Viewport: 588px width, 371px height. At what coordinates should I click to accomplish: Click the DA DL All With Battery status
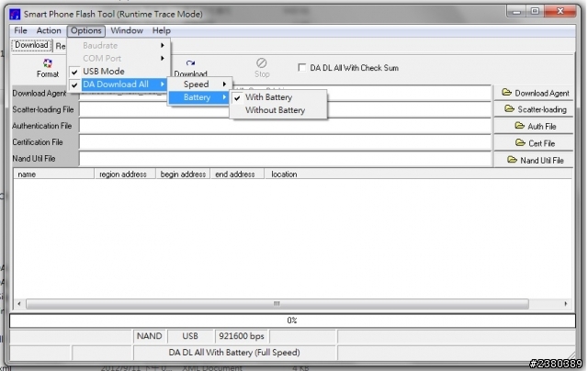[234, 353]
